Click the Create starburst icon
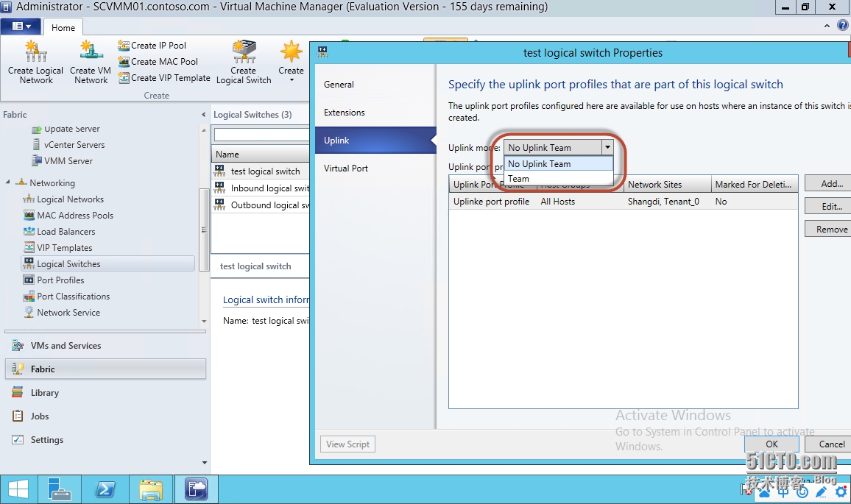This screenshot has width=851, height=504. click(291, 52)
